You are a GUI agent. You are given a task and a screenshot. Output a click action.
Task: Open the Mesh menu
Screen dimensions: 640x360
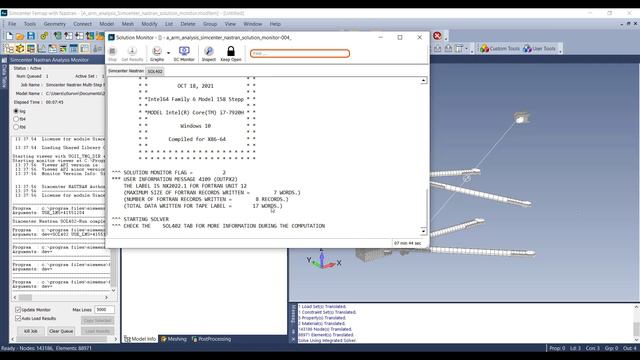127,24
